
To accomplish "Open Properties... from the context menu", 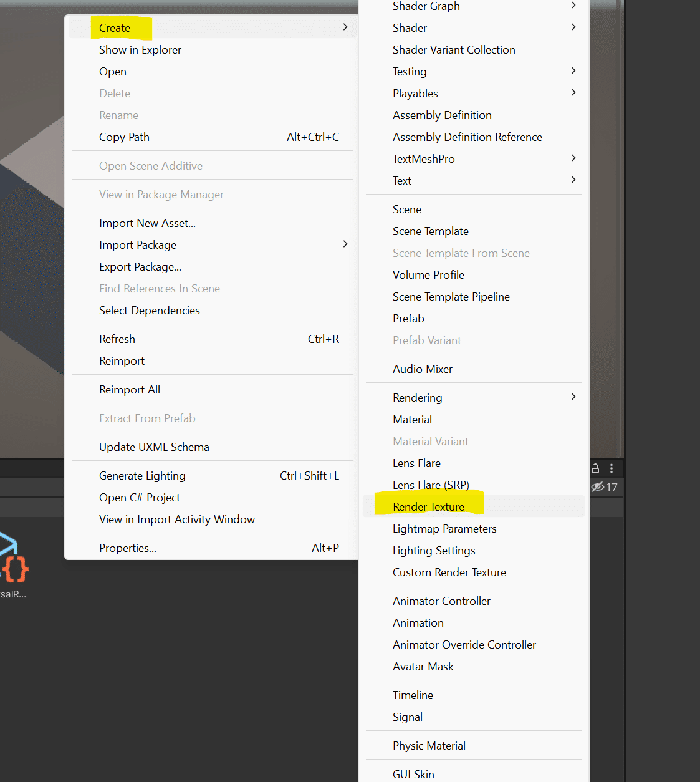I will [213, 548].
